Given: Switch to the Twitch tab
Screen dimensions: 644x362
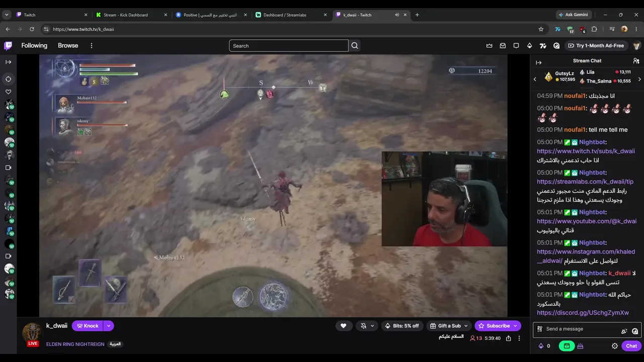Looking at the screenshot, I should 52,15.
